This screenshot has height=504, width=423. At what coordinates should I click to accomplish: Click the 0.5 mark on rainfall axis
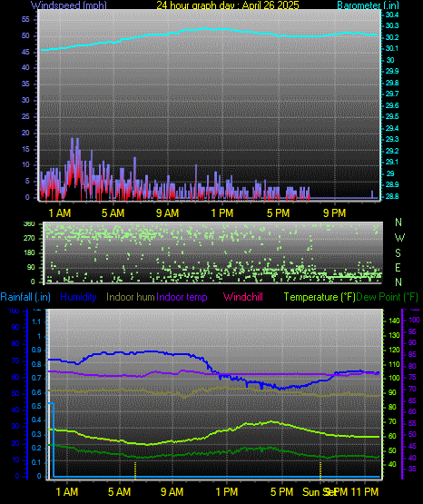pyautogui.click(x=36, y=406)
